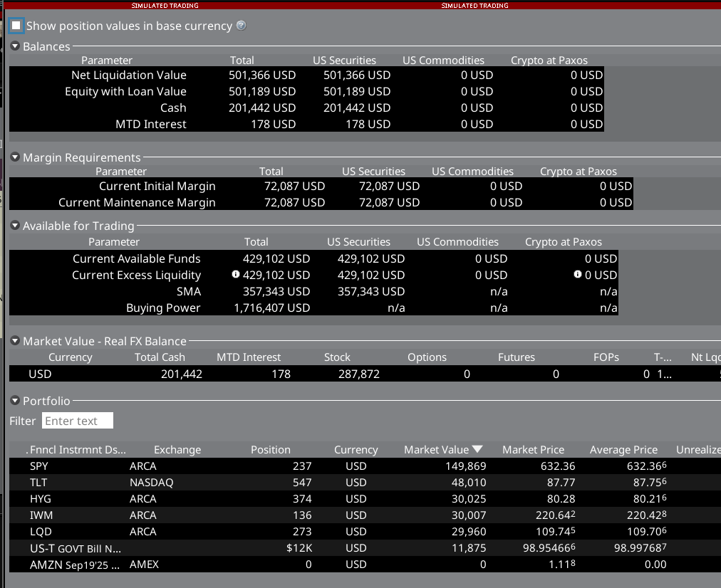Click Stock value 287,872 in FX Balance

tap(359, 374)
